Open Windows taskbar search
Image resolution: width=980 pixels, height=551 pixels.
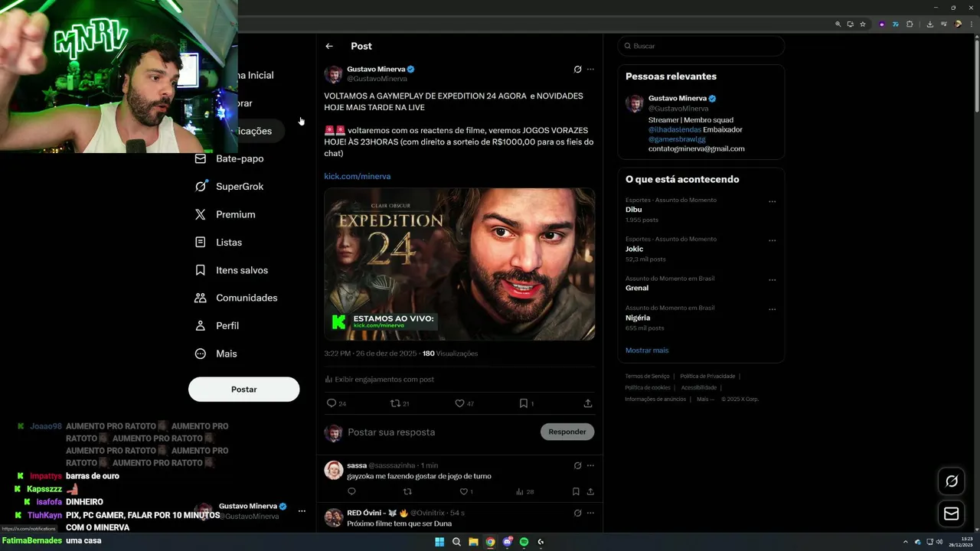[456, 542]
